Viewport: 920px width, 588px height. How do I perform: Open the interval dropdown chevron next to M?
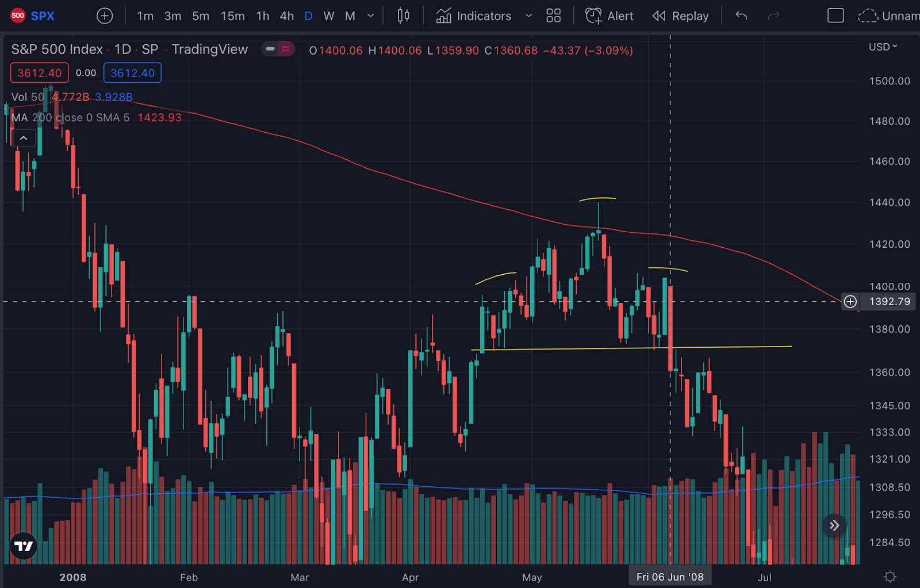coord(370,16)
